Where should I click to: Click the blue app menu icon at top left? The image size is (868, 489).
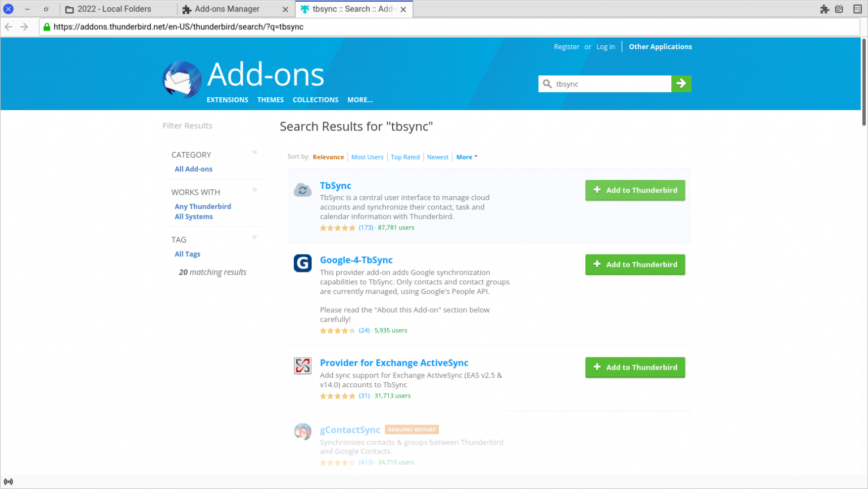8,9
